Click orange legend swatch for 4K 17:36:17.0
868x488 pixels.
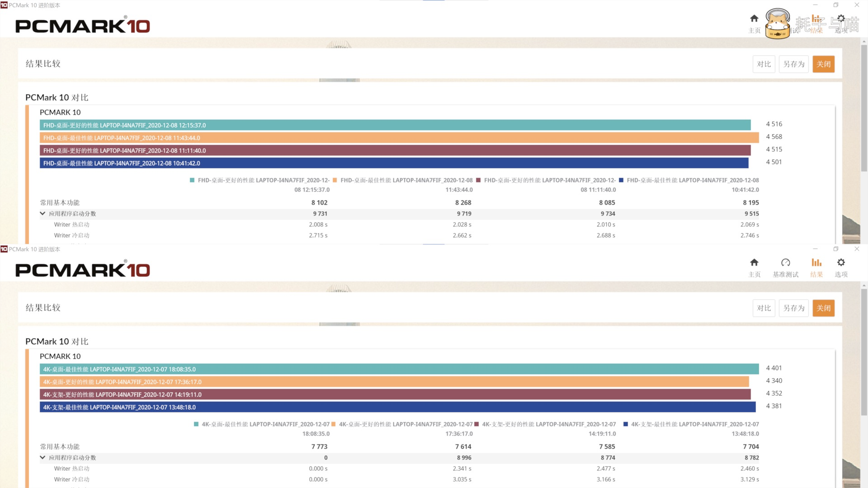click(334, 424)
